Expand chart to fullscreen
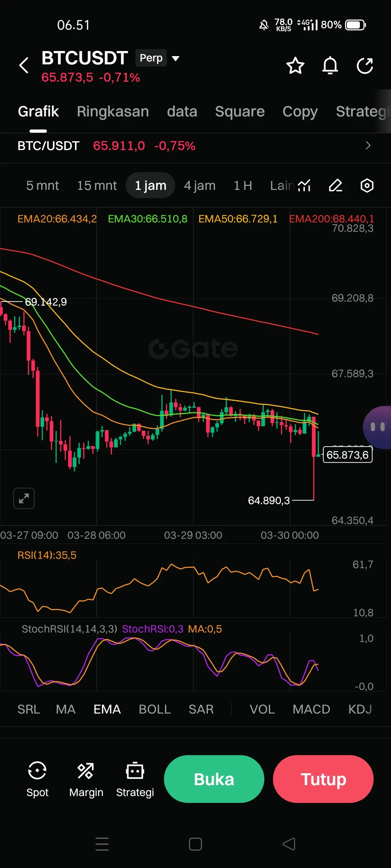 click(x=24, y=498)
